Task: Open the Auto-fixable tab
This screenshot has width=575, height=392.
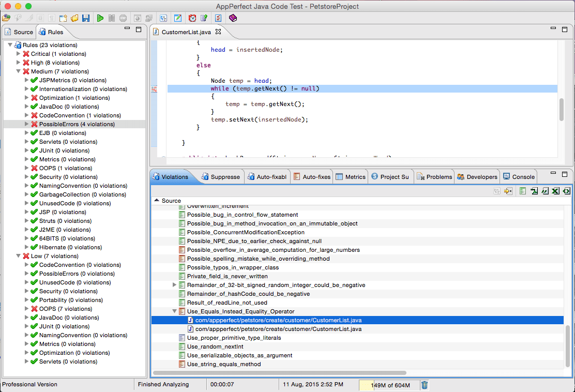Action: click(267, 177)
